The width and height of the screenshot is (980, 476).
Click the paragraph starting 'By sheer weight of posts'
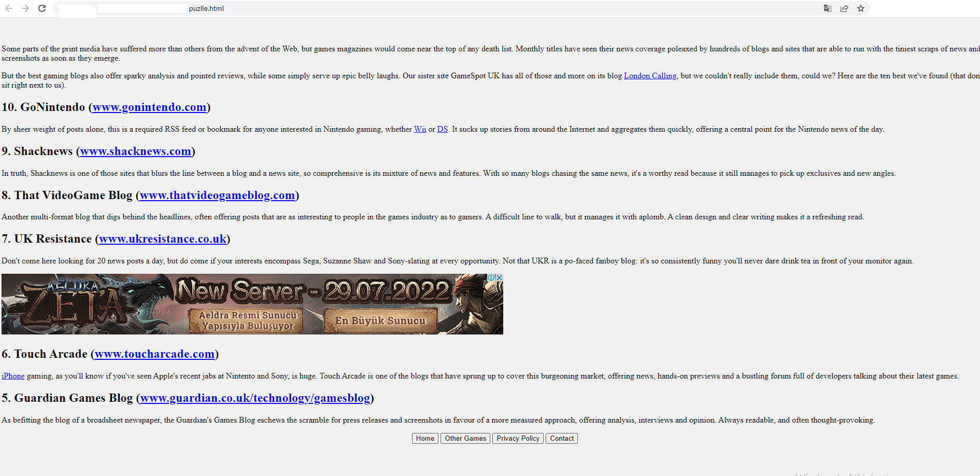click(443, 129)
